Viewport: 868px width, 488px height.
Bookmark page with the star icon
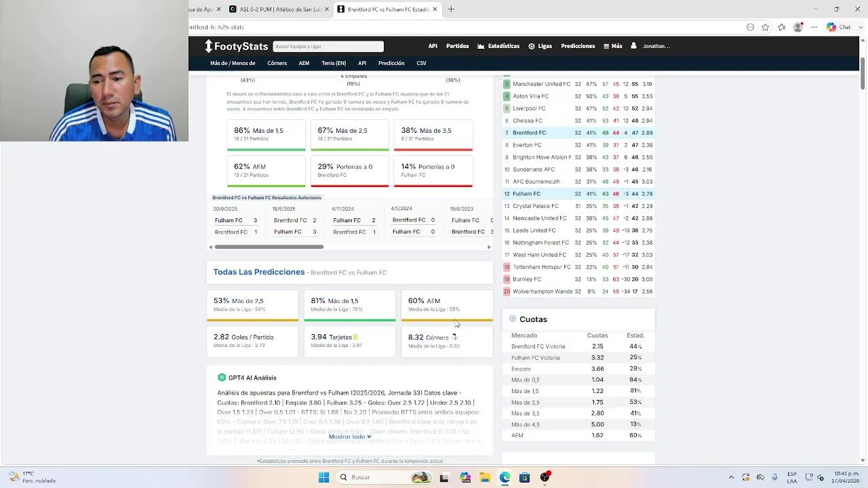(766, 27)
